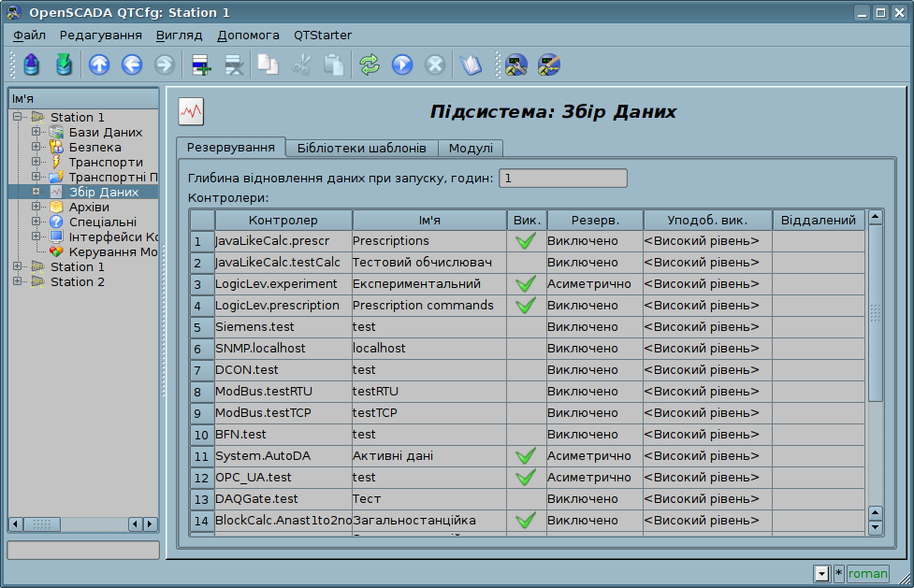The height and width of the screenshot is (588, 914).
Task: Click the load from database toolbar icon
Action: point(32,65)
